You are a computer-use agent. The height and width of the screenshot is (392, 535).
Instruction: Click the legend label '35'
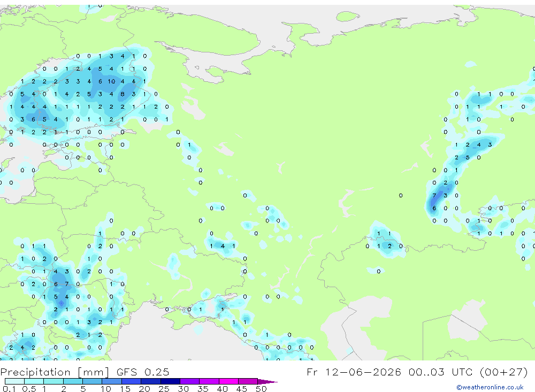pyautogui.click(x=203, y=389)
